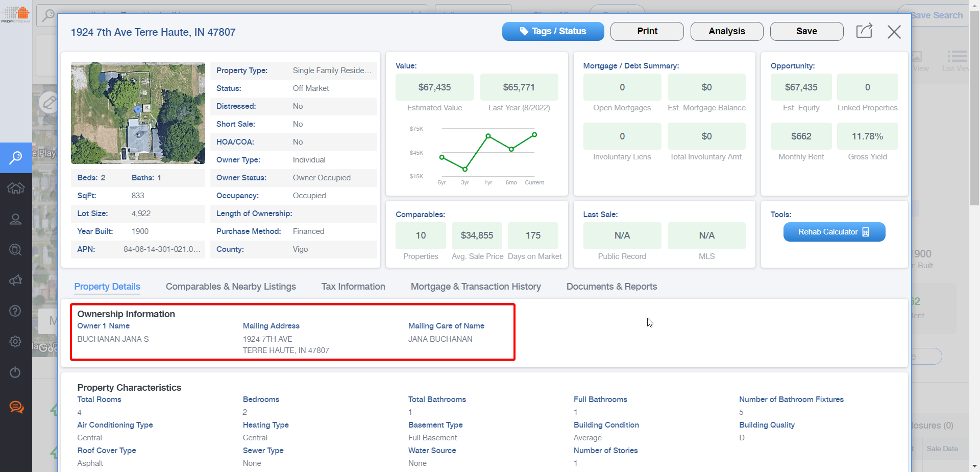Click the aerial property photo thumbnail

tap(138, 113)
